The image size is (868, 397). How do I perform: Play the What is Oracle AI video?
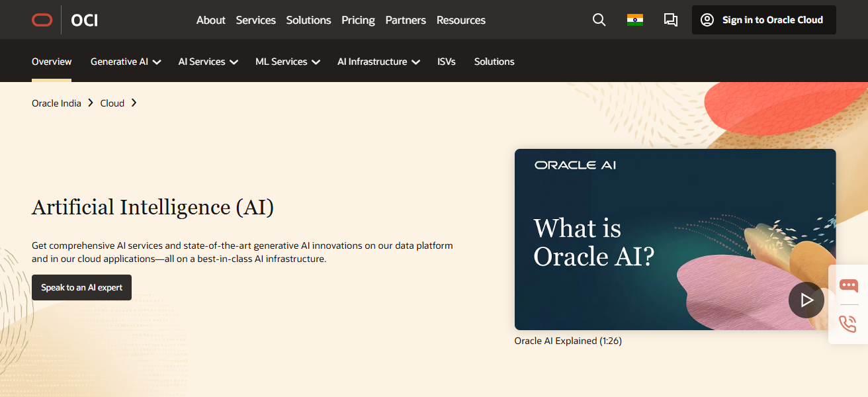(x=806, y=300)
